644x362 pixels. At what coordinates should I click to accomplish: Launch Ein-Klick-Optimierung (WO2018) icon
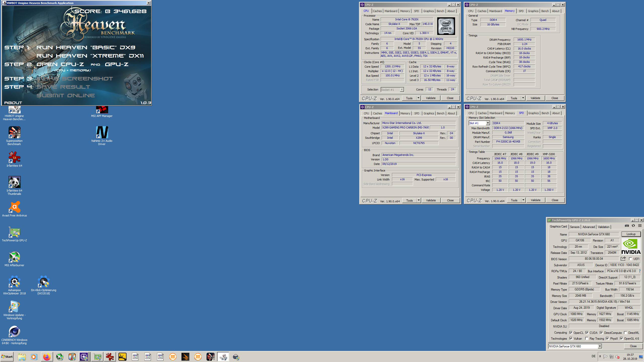[x=44, y=285]
